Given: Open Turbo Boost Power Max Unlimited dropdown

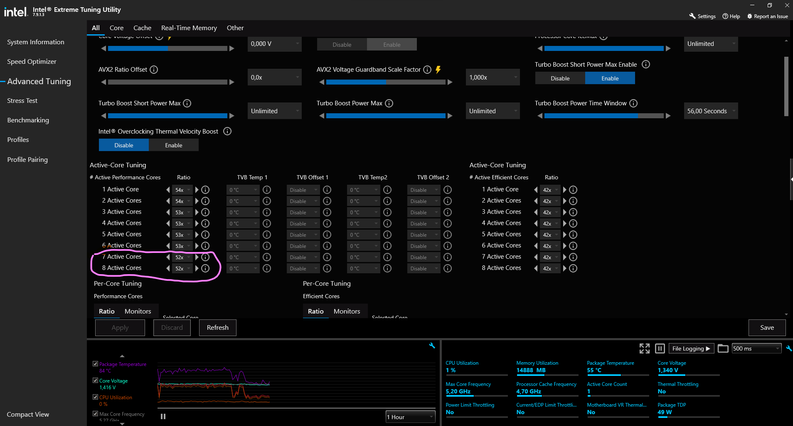Looking at the screenshot, I should pyautogui.click(x=493, y=111).
